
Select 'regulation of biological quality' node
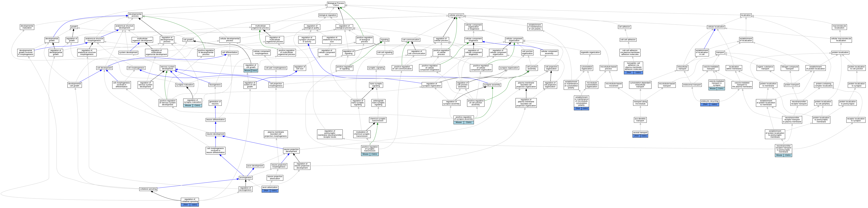click(312, 27)
